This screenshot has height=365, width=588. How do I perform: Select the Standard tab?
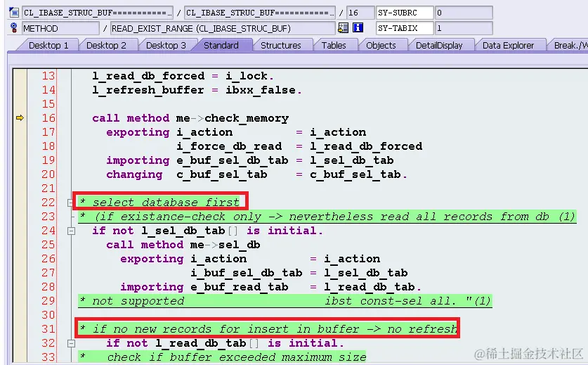(221, 46)
